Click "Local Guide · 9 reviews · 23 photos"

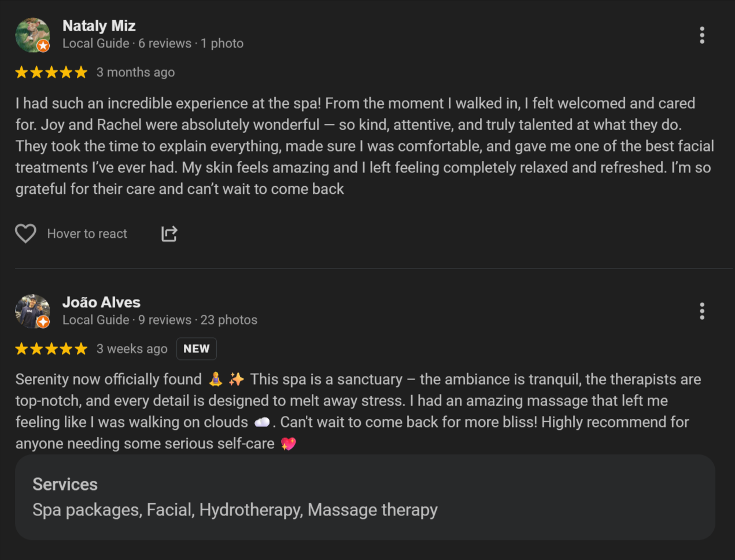(160, 320)
